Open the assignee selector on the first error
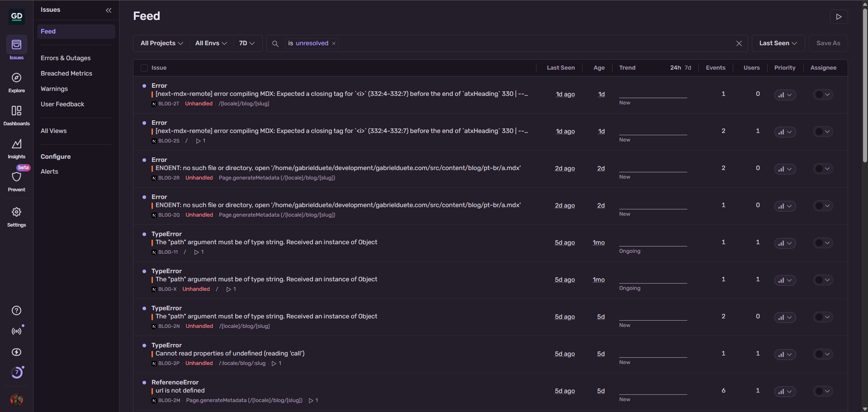868x412 pixels. [822, 94]
